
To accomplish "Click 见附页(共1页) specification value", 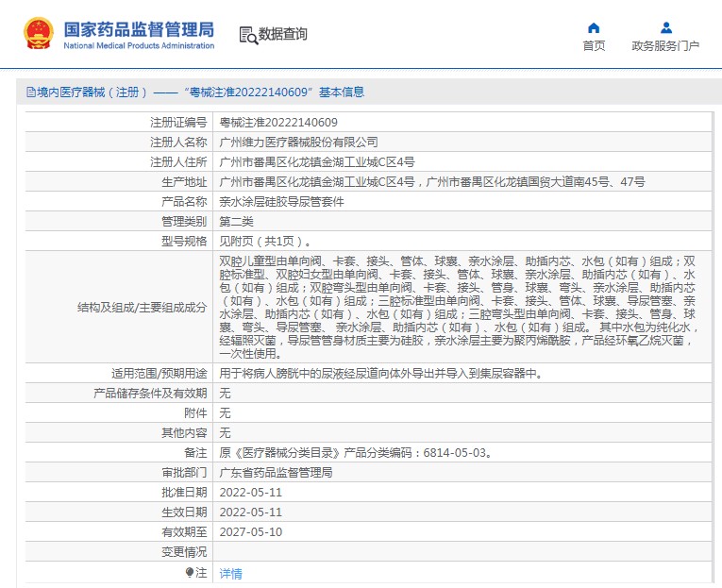I will pyautogui.click(x=266, y=242).
